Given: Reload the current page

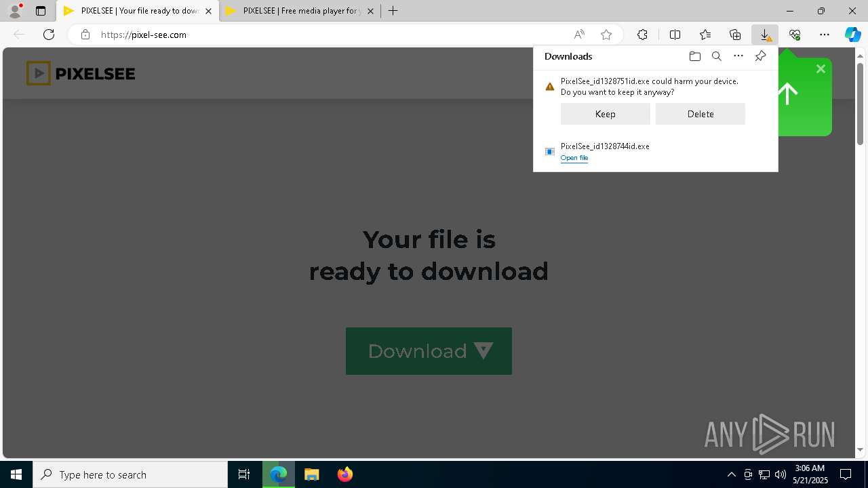Looking at the screenshot, I should tap(49, 35).
